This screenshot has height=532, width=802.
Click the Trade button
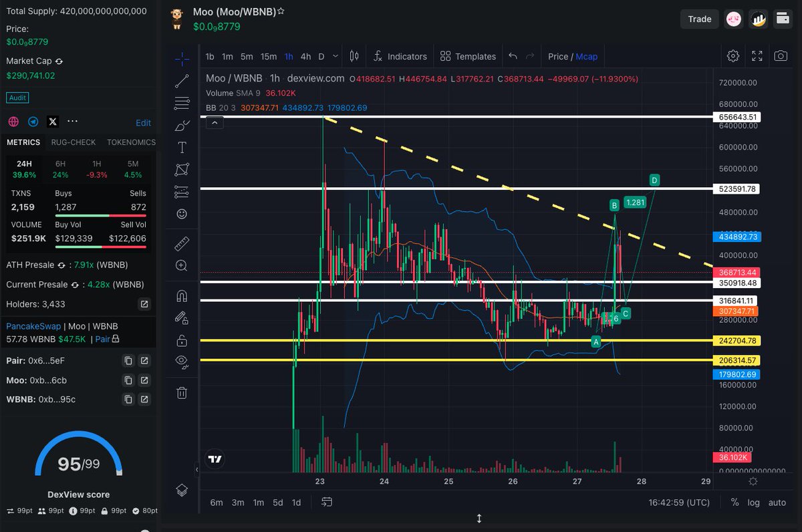(700, 19)
